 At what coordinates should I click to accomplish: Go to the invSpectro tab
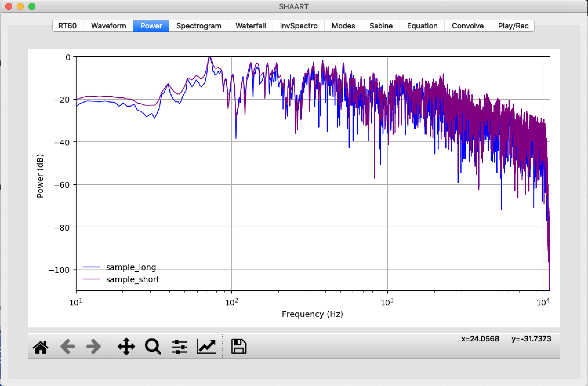pos(299,26)
